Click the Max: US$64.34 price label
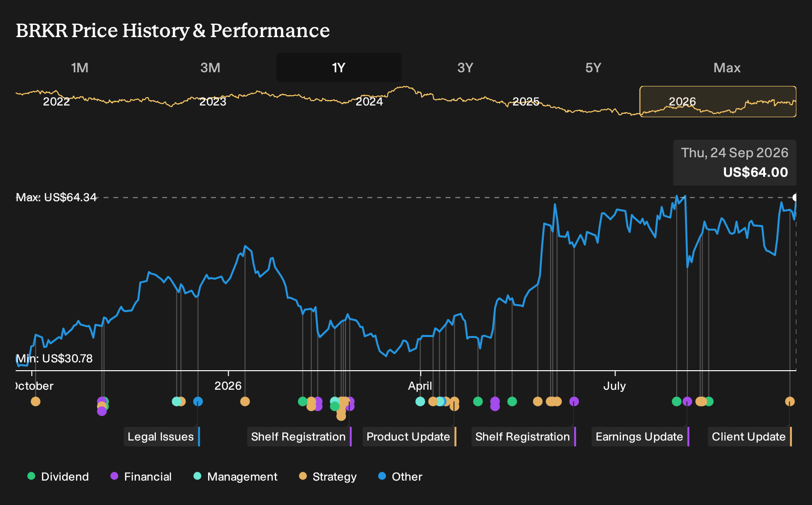The image size is (812, 505). pos(56,197)
